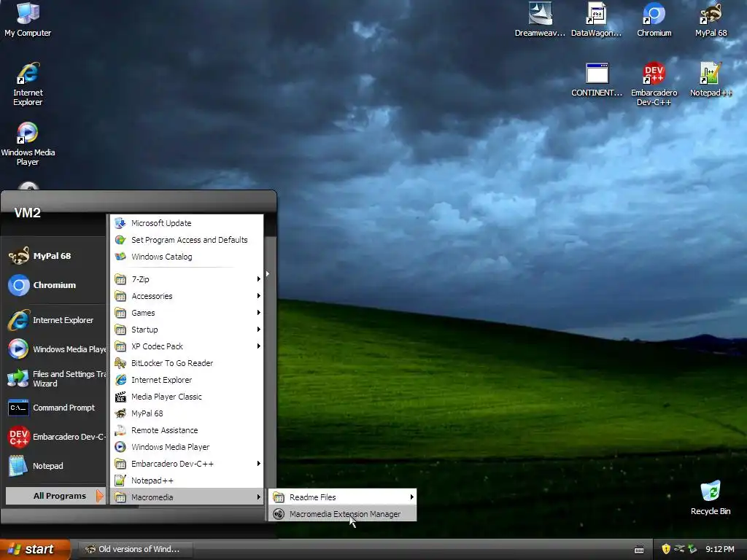Open Embarcadero Dev-C++ desktop shortcut

click(x=654, y=85)
